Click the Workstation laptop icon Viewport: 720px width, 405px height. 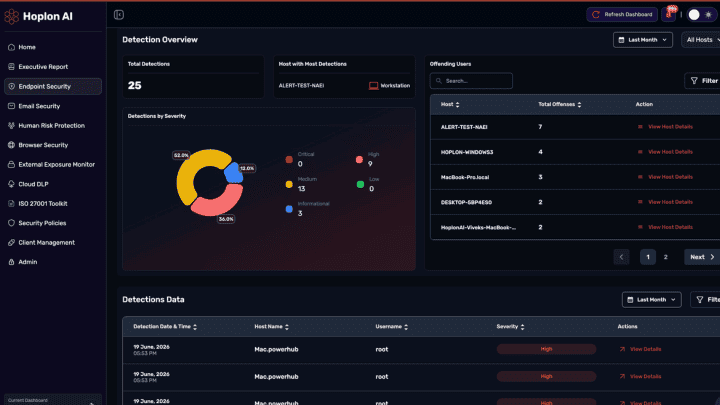[373, 86]
